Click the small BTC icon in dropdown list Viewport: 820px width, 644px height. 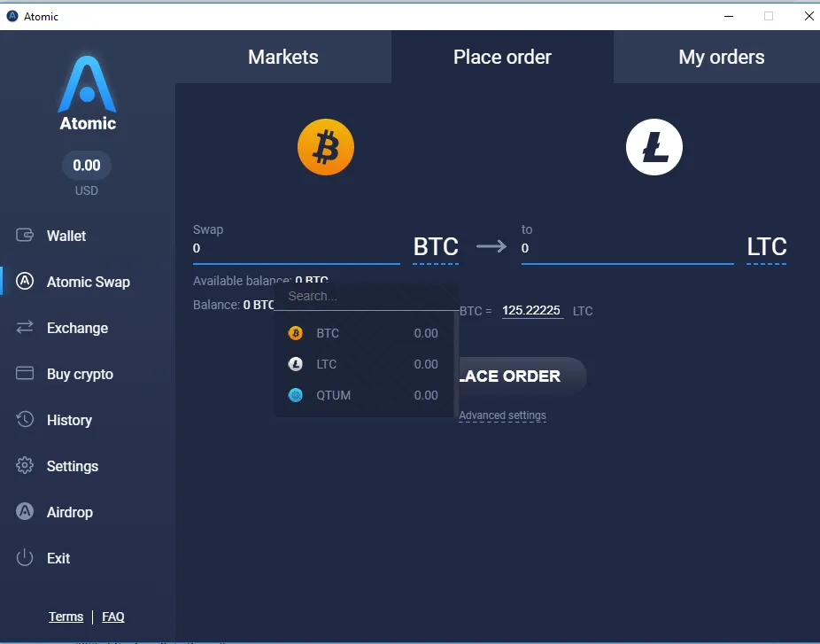click(296, 333)
